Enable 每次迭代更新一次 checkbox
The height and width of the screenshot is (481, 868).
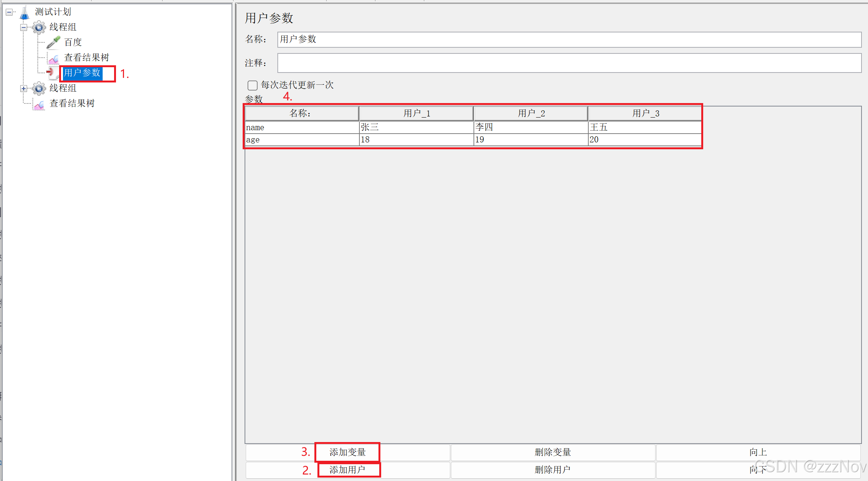[253, 85]
